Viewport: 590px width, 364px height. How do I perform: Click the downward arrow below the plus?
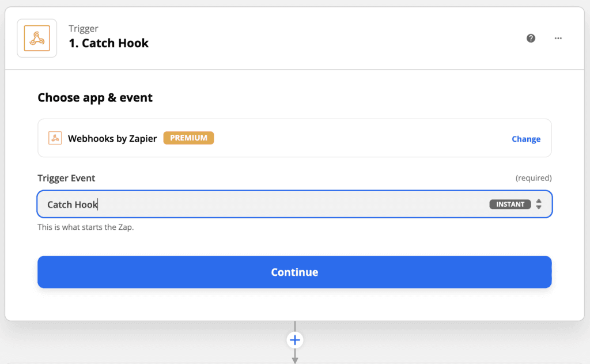pyautogui.click(x=295, y=360)
